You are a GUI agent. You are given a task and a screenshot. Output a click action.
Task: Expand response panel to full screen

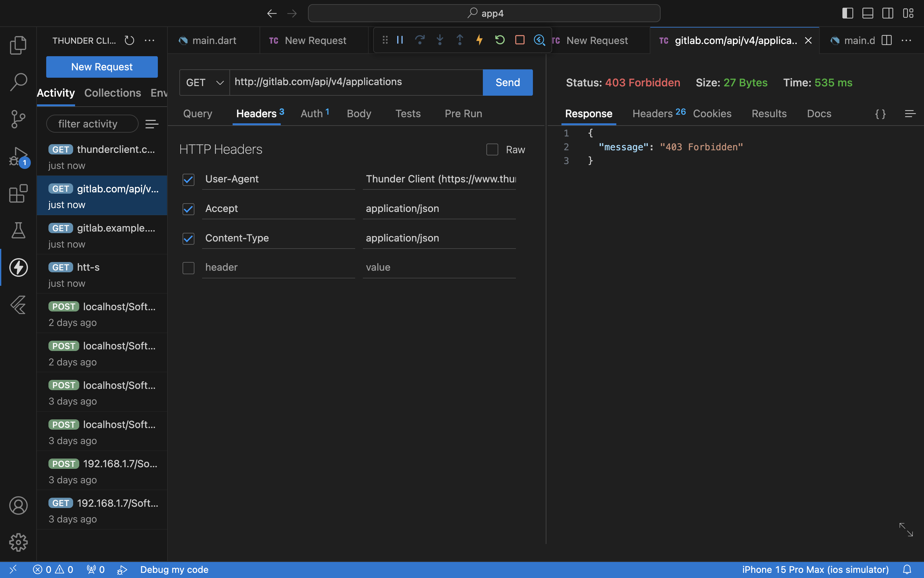point(906,530)
